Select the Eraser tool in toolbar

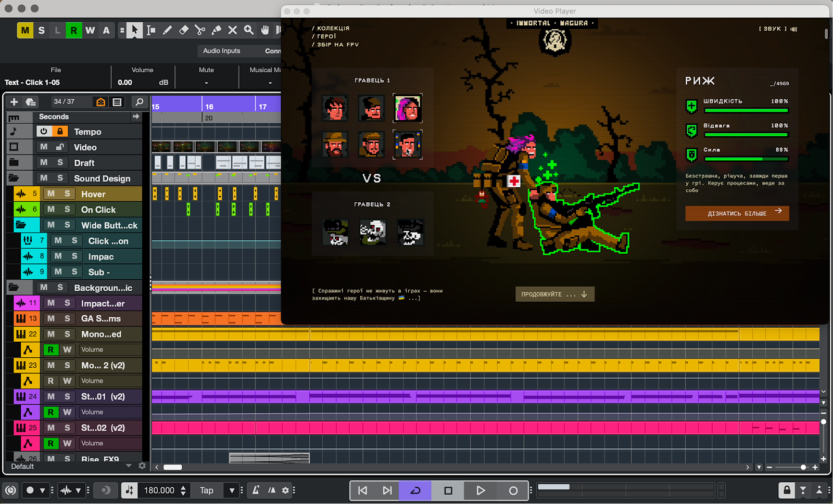184,30
